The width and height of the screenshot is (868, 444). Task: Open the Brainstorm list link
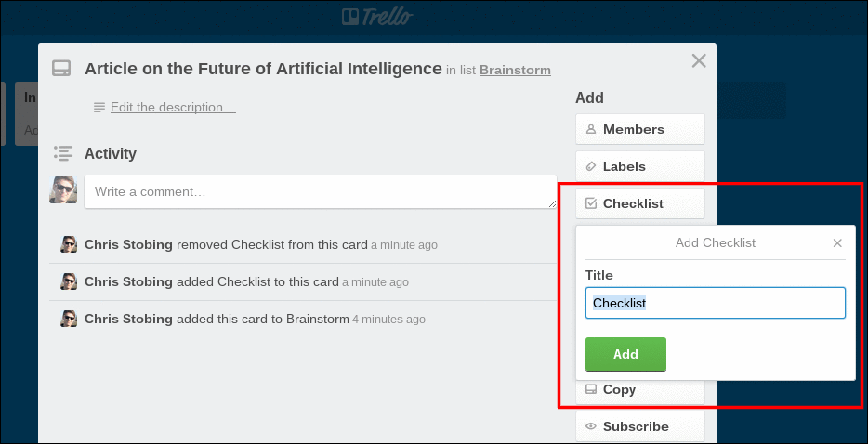coord(515,70)
